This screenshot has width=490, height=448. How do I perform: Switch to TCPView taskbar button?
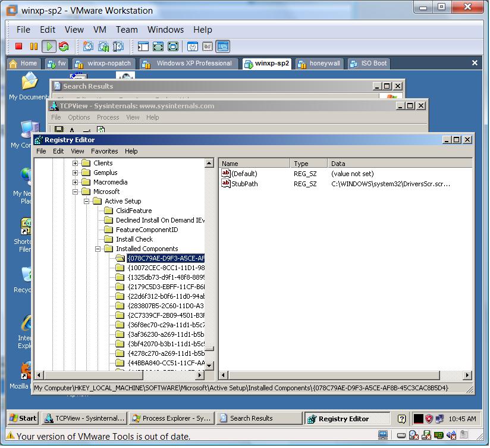click(84, 418)
